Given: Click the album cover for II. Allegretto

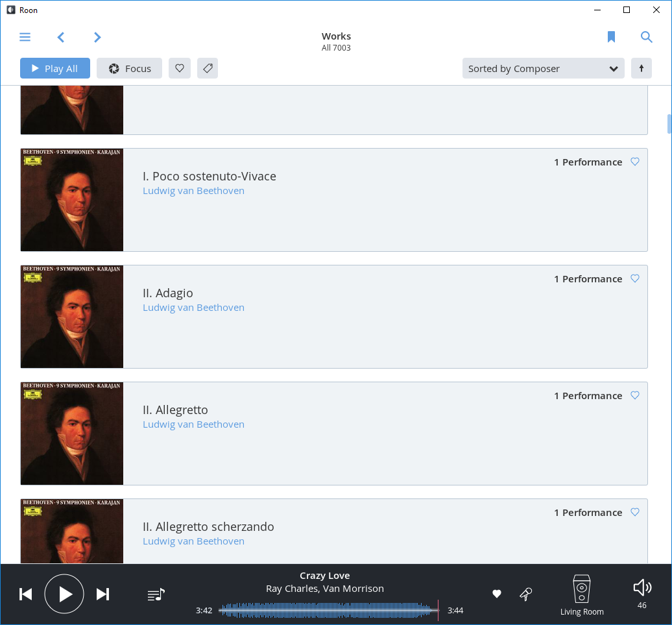Looking at the screenshot, I should tap(72, 434).
